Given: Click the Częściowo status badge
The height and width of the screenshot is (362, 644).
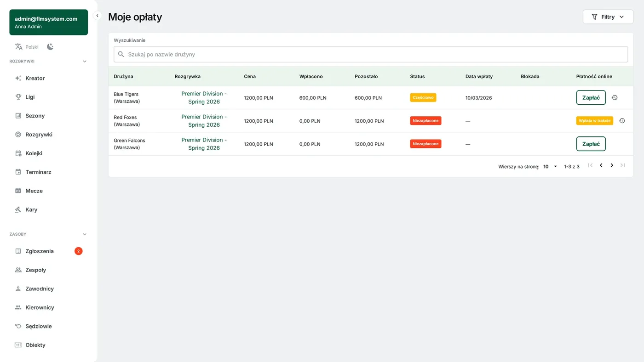Looking at the screenshot, I should pyautogui.click(x=423, y=98).
